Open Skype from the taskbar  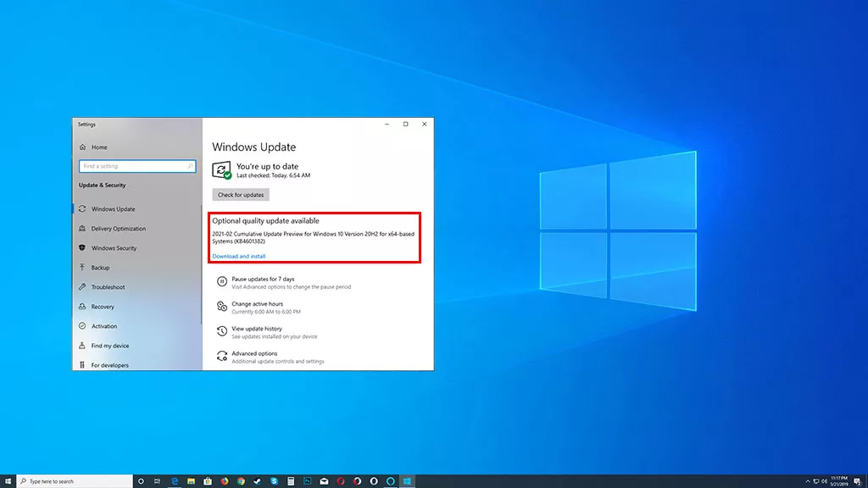[x=274, y=481]
